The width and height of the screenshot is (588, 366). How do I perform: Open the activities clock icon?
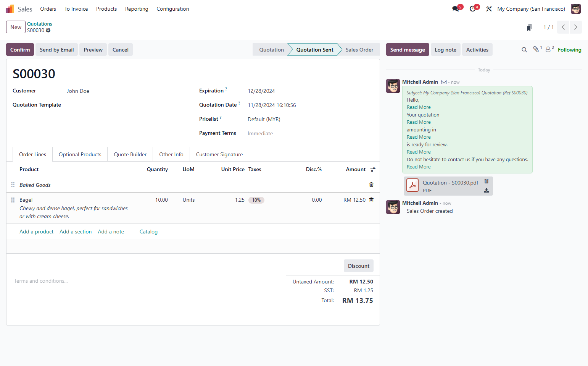[x=473, y=9]
